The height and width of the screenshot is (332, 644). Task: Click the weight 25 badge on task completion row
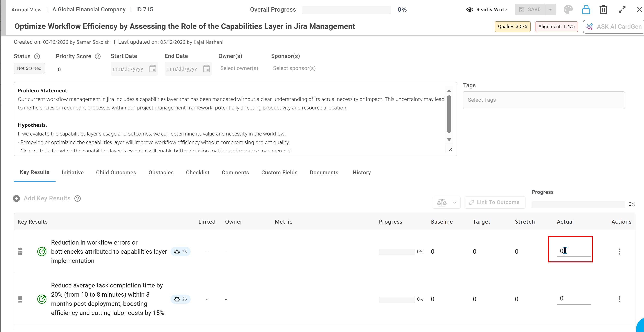coord(180,299)
